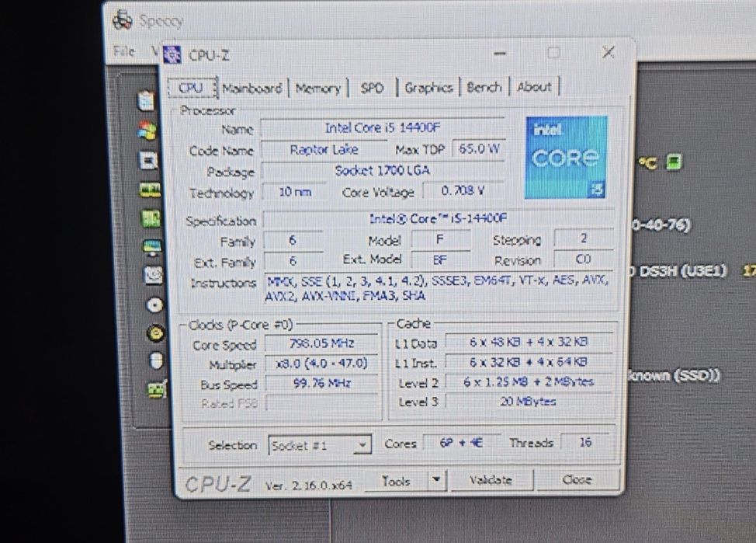Open Operating System icon in Speccy sidebar
This screenshot has height=543, width=756.
pyautogui.click(x=147, y=131)
